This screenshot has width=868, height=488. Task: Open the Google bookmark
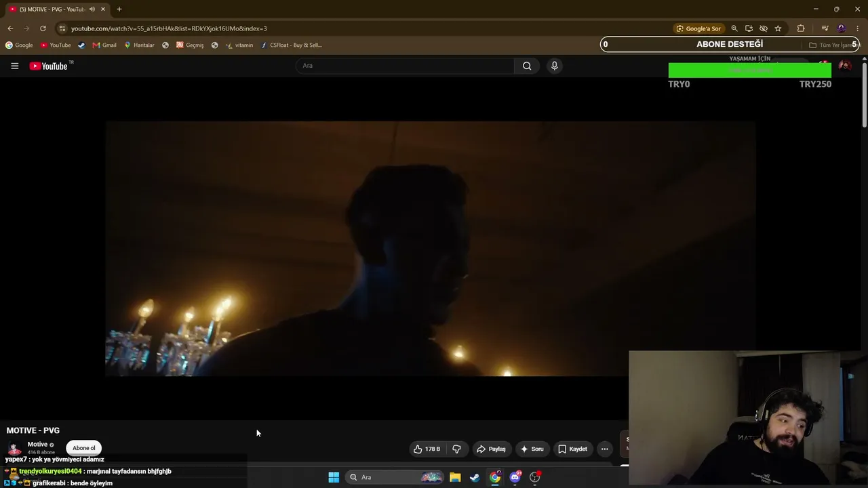[x=19, y=45]
